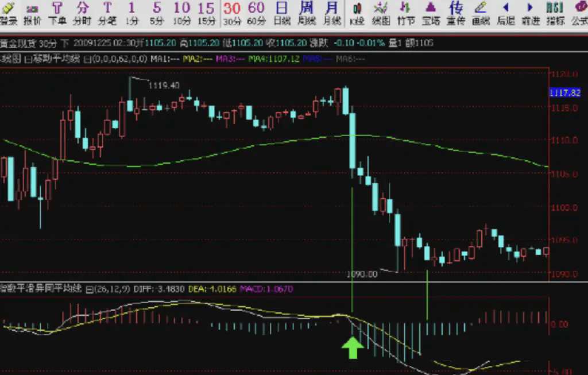
Task: Select the 宝塔 tower chart icon
Action: pos(431,13)
